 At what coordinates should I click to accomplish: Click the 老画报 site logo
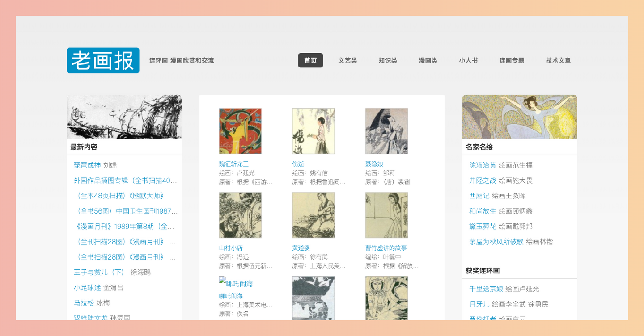pyautogui.click(x=103, y=60)
